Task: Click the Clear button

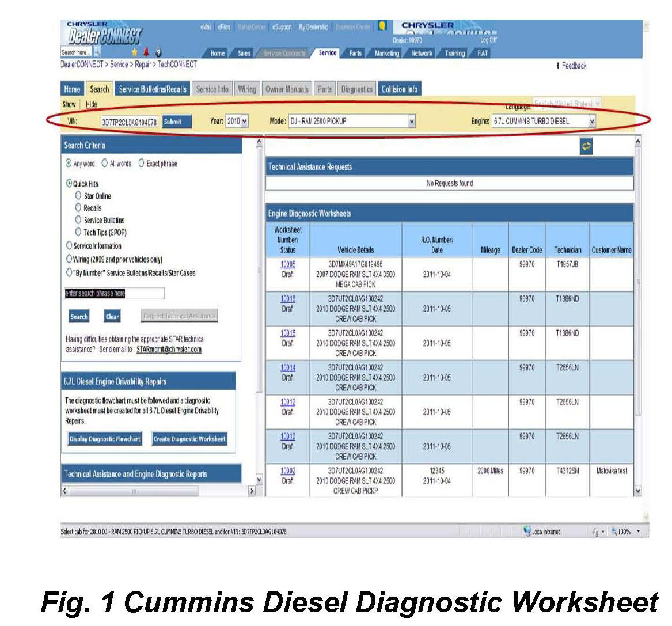Action: (x=112, y=316)
